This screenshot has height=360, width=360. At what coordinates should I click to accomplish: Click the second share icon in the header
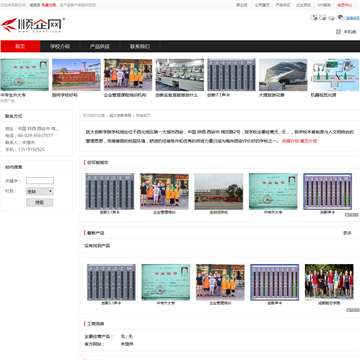pyautogui.click(x=323, y=17)
